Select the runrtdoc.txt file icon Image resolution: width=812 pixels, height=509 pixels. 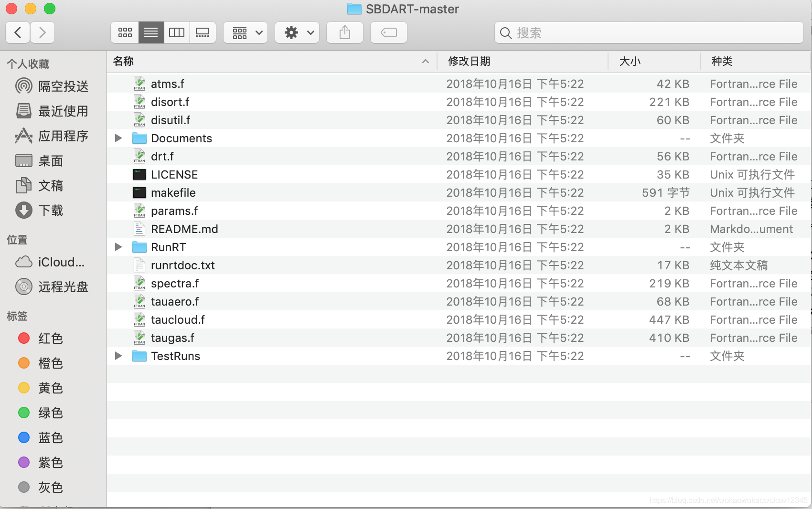139,265
